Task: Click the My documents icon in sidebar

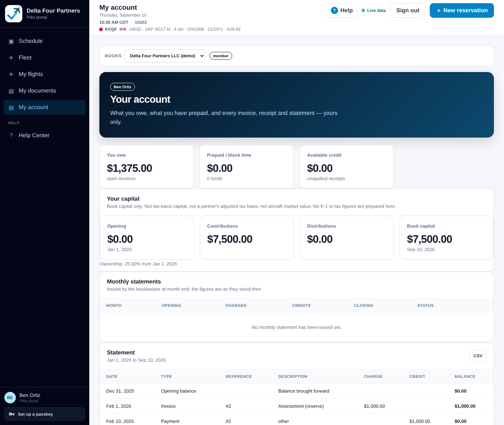Action: coord(11,91)
